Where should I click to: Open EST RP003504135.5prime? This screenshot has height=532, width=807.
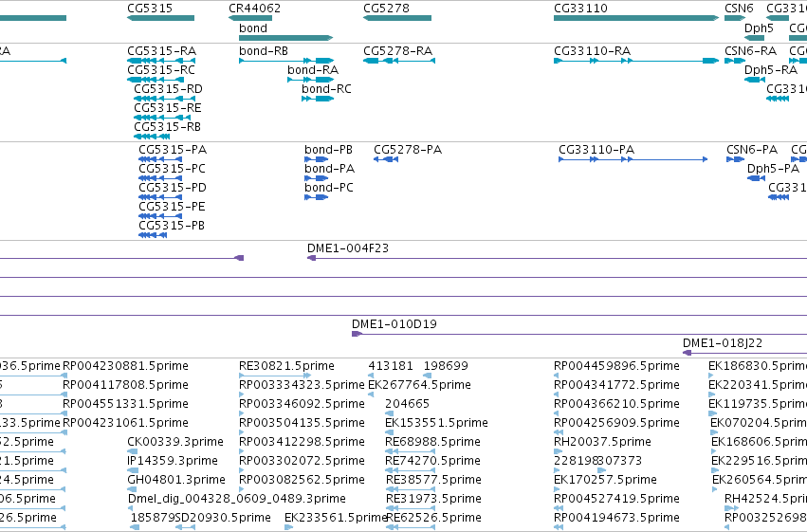pyautogui.click(x=302, y=423)
